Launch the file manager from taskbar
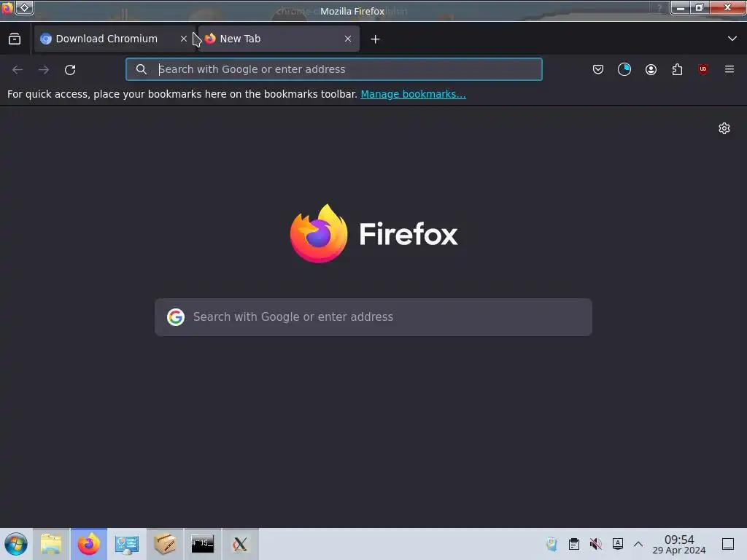Image resolution: width=747 pixels, height=560 pixels. point(51,544)
